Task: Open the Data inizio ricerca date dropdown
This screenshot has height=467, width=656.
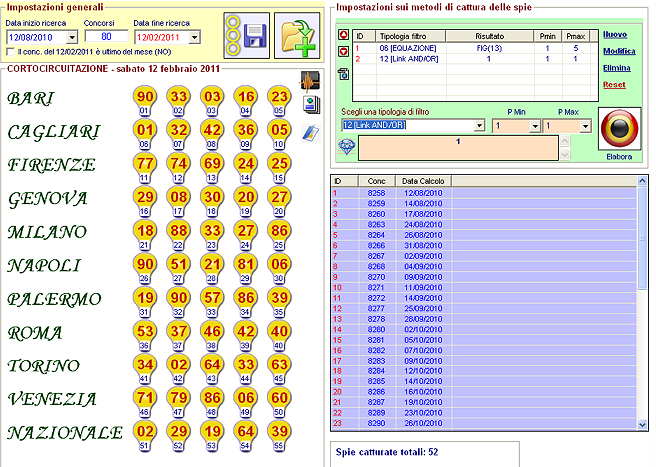Action: click(70, 37)
